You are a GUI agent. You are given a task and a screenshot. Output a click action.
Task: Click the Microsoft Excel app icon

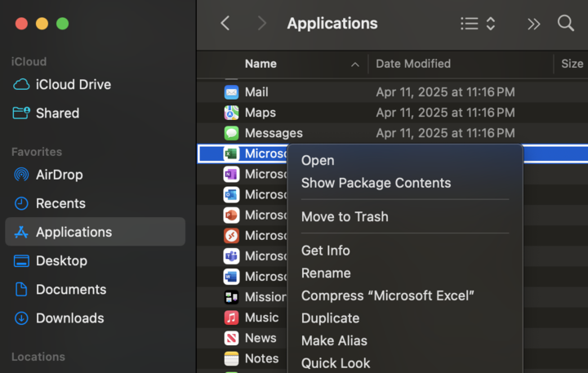click(x=231, y=153)
